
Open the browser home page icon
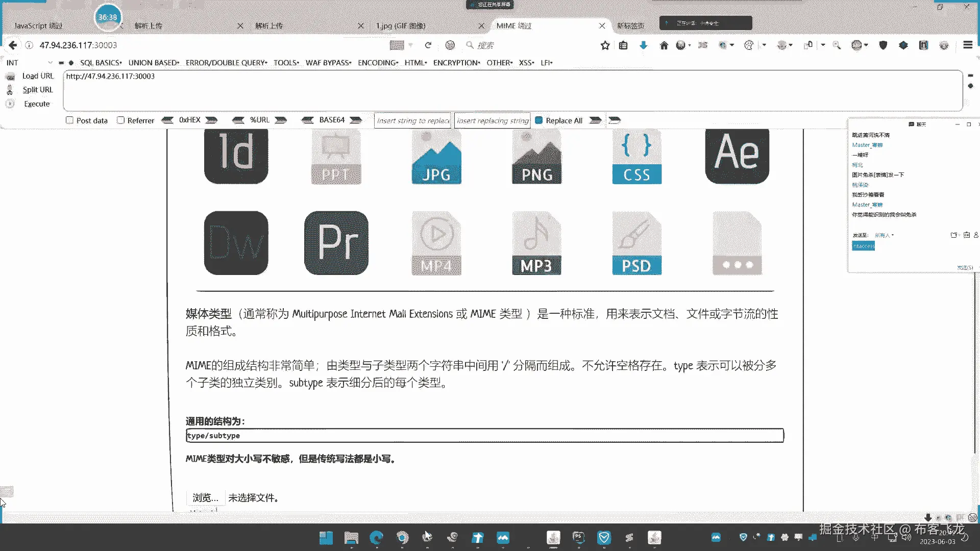[664, 45]
